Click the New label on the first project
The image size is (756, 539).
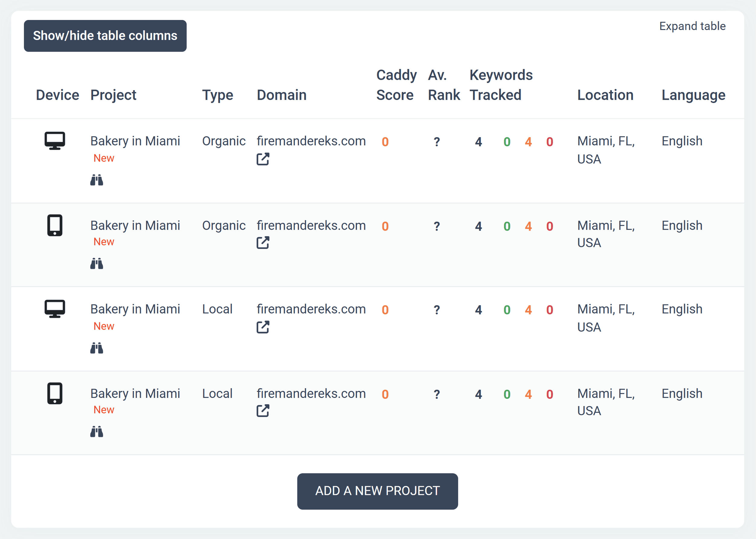103,158
